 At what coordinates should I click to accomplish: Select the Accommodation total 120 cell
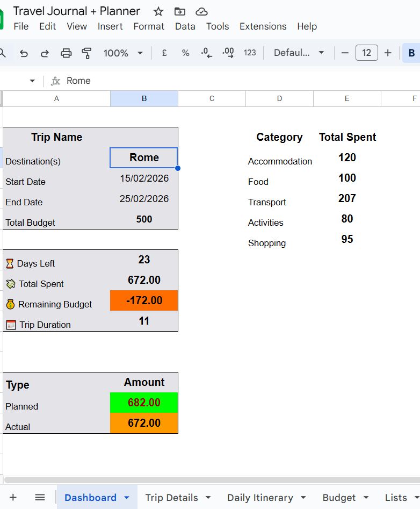pyautogui.click(x=347, y=158)
